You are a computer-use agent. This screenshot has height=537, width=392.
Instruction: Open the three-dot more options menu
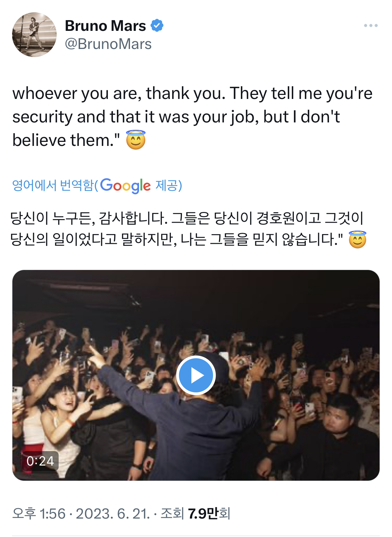(x=371, y=26)
